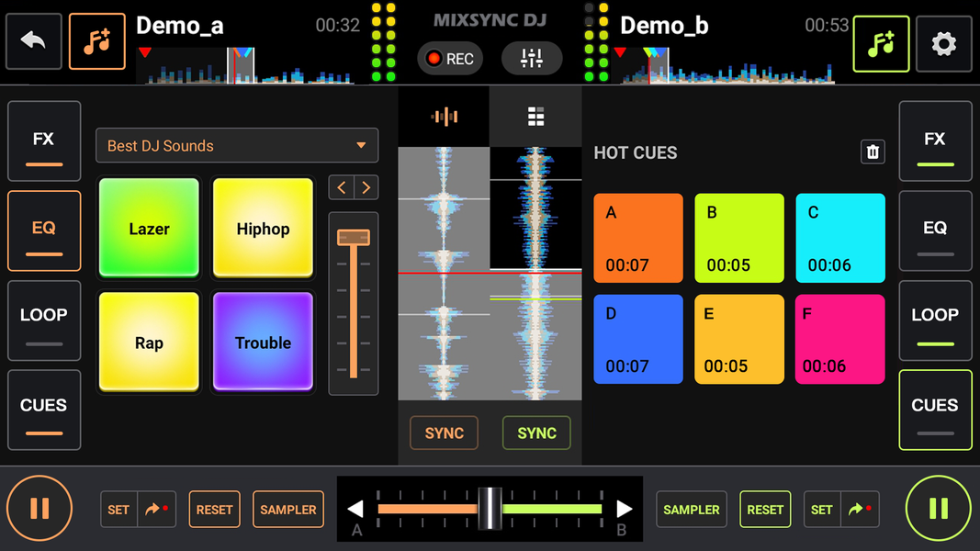Toggle SYNC on the left deck
The image size is (980, 551).
[444, 433]
